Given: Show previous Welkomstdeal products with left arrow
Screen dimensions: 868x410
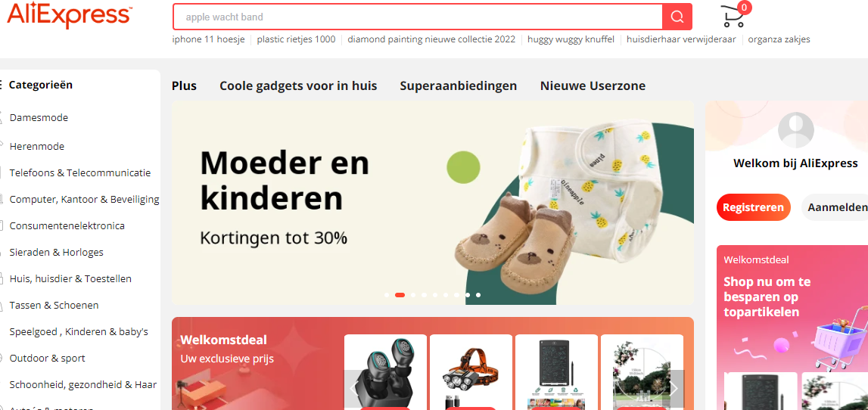Looking at the screenshot, I should click(353, 388).
